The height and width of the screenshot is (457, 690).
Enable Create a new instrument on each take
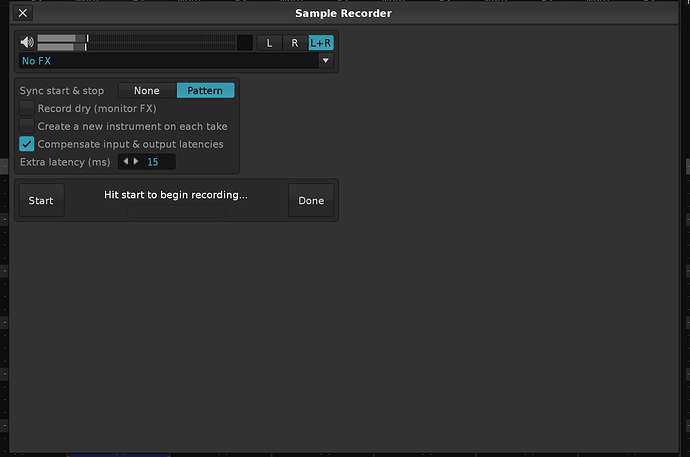tap(27, 126)
